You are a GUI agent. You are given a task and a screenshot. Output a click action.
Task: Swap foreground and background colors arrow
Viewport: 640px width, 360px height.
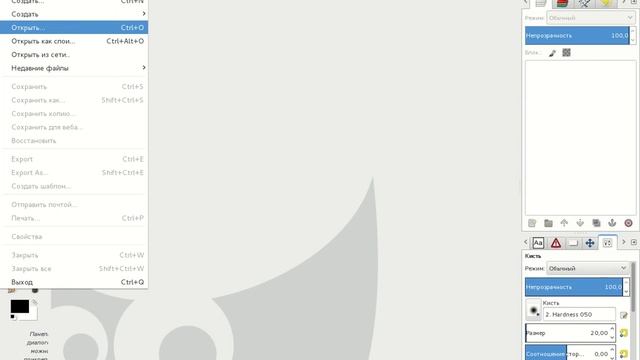tap(35, 302)
